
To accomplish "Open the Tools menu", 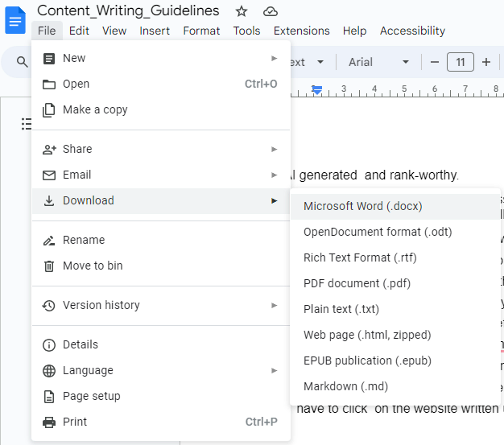I will pyautogui.click(x=246, y=31).
